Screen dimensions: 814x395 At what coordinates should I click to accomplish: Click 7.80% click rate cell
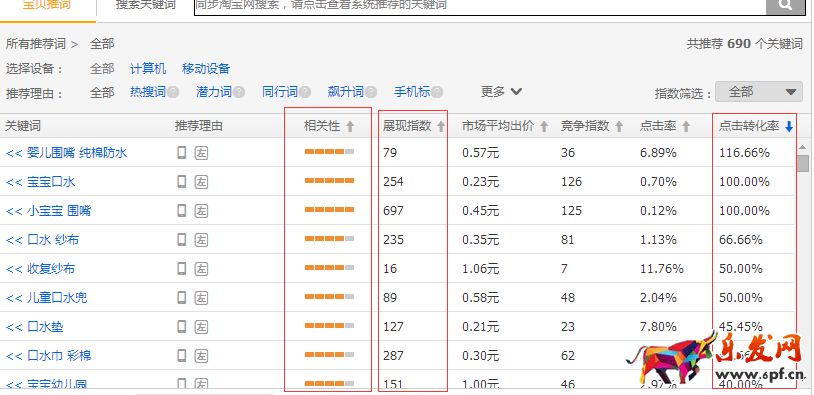coord(658,327)
